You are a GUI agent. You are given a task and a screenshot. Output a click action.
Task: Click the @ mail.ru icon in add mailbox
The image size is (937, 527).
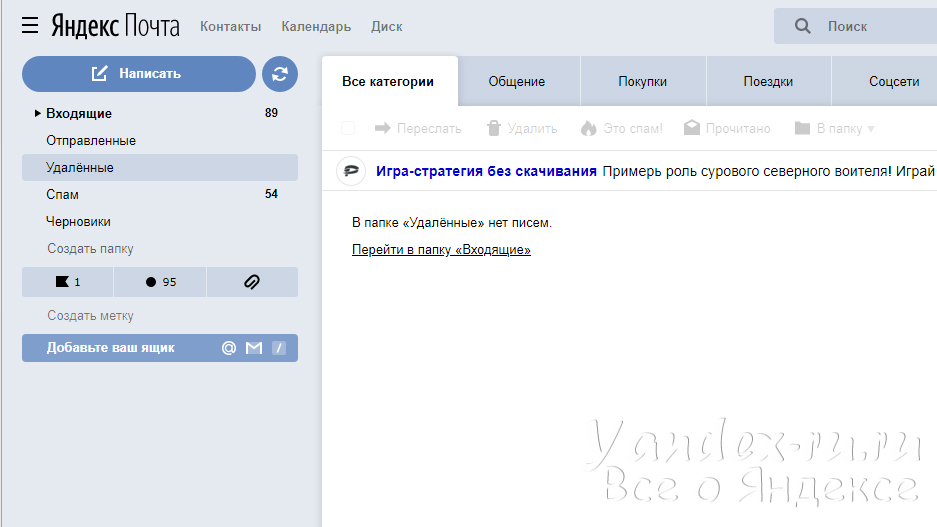coord(229,348)
